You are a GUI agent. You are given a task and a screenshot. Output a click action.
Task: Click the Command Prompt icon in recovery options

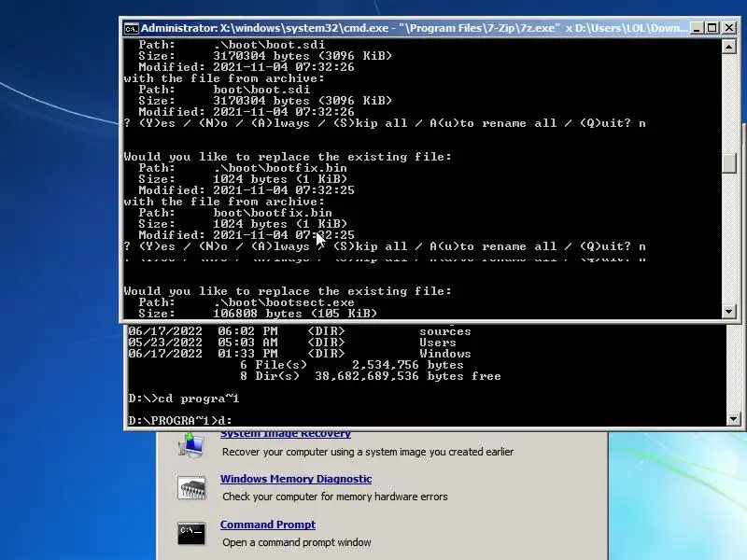(x=191, y=533)
